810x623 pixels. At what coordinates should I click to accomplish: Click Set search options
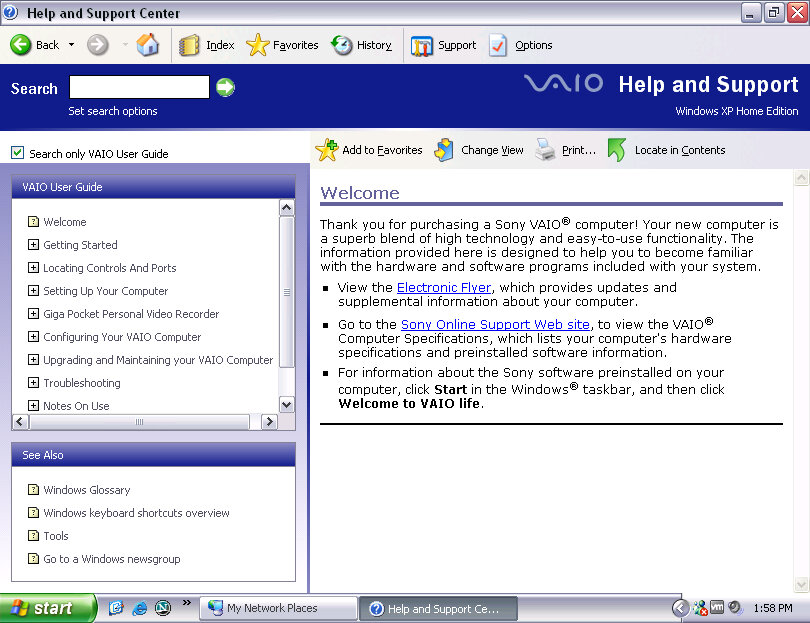[113, 111]
